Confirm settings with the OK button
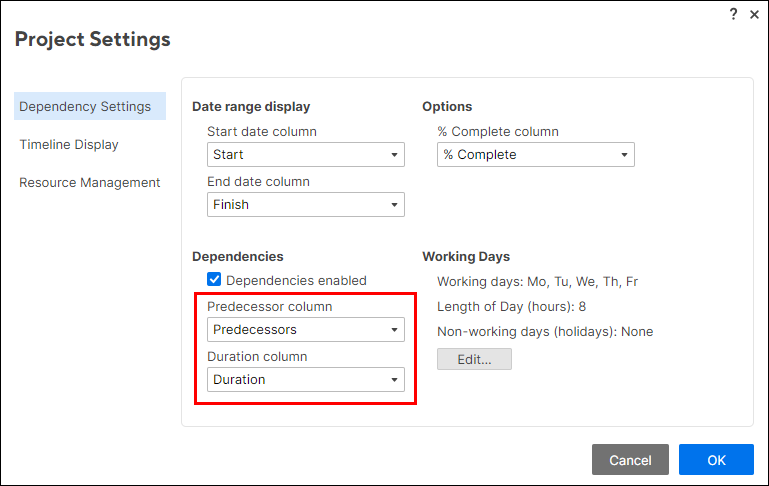769x486 pixels. [716, 460]
